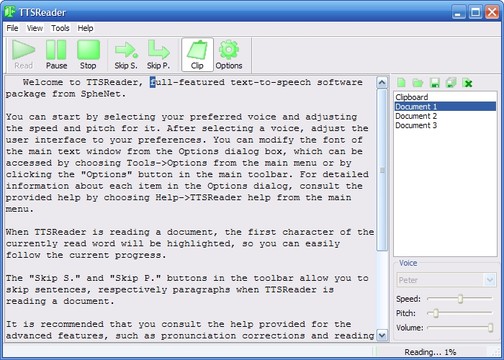Screen dimensions: 504x360
Task: Click the text scrollbar up arrow
Action: coord(382,82)
